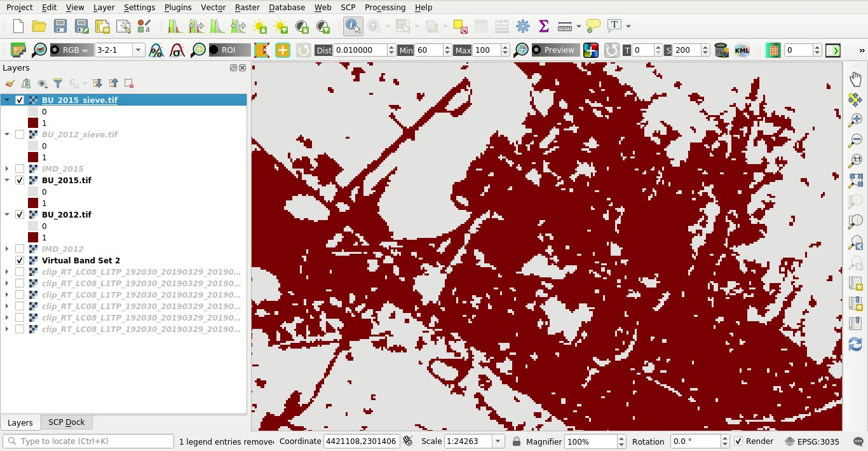
Task: Open the Processing Toolbox gear icon
Action: pos(523,26)
